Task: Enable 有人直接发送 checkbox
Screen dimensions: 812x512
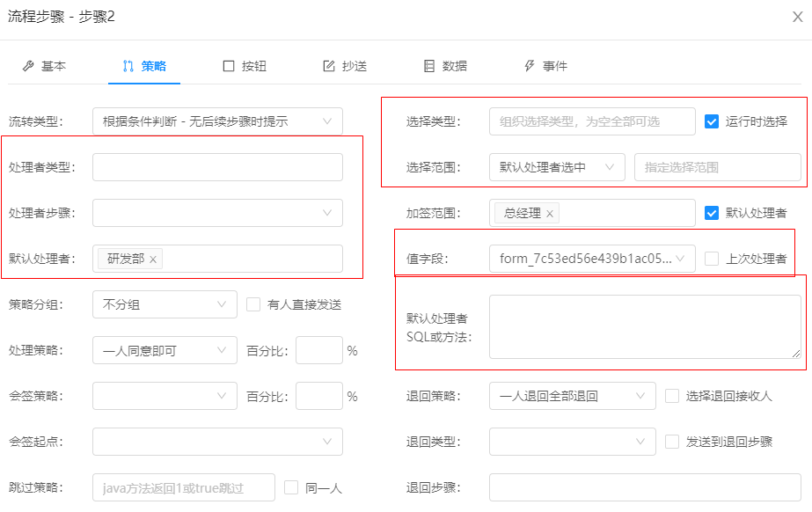Action: 253,304
